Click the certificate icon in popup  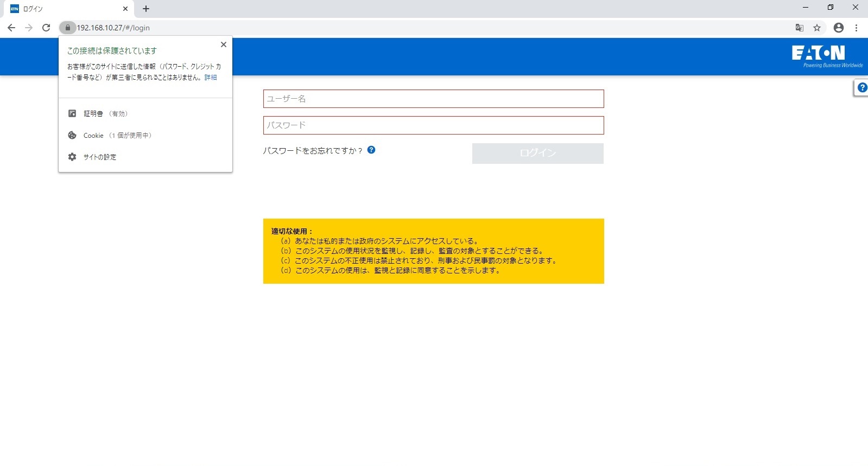click(x=72, y=113)
